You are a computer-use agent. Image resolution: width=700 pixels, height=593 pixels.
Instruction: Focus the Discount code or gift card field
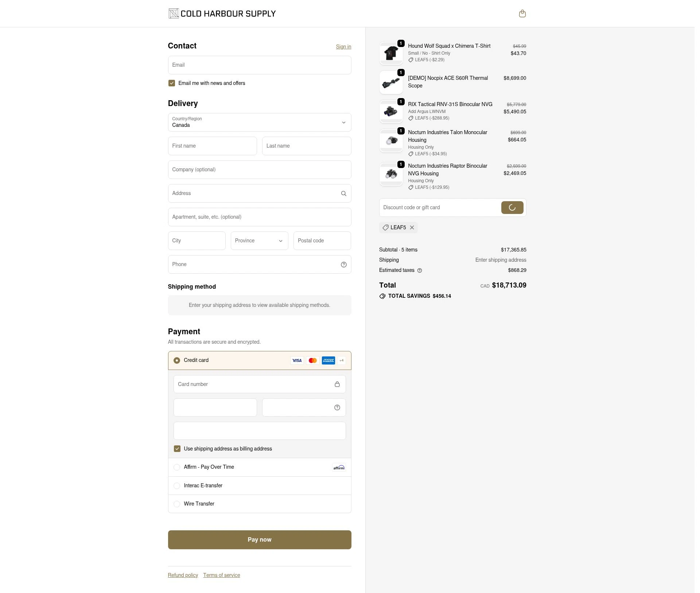pos(440,208)
